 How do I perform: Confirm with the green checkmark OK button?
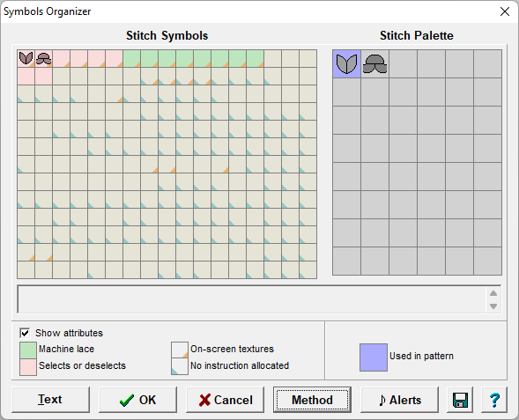(x=137, y=400)
